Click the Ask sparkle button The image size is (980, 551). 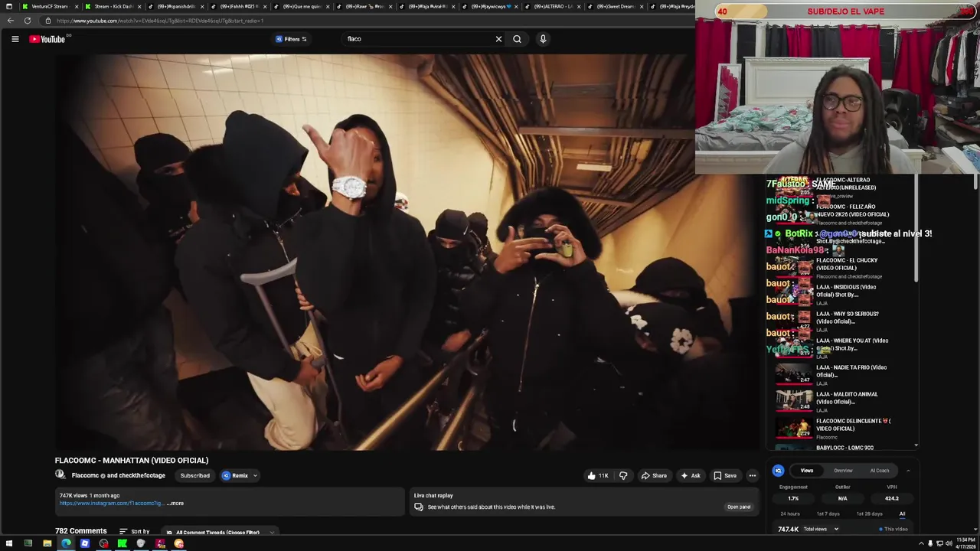click(x=690, y=475)
